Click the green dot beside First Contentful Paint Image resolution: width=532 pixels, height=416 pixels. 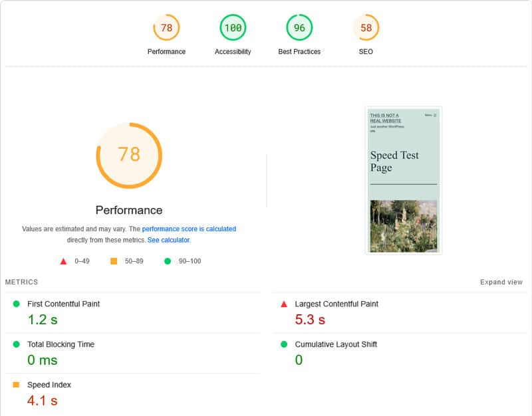tap(16, 304)
